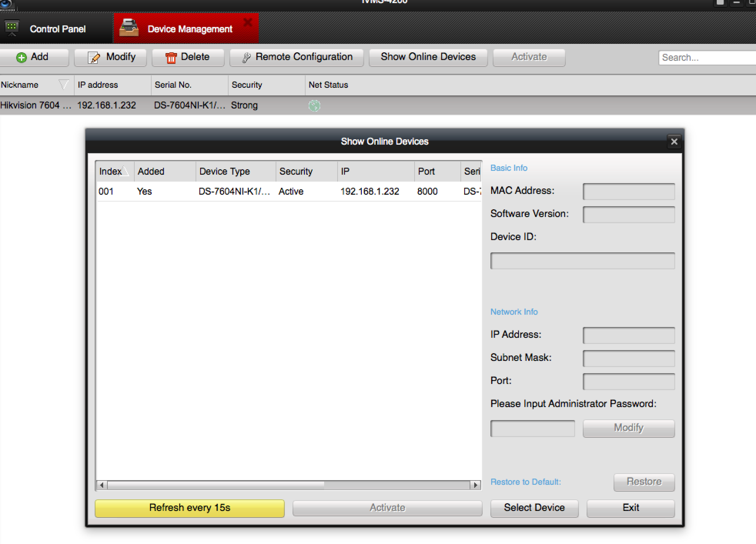Click the green Net Status globe icon
The width and height of the screenshot is (756, 544).
point(314,105)
